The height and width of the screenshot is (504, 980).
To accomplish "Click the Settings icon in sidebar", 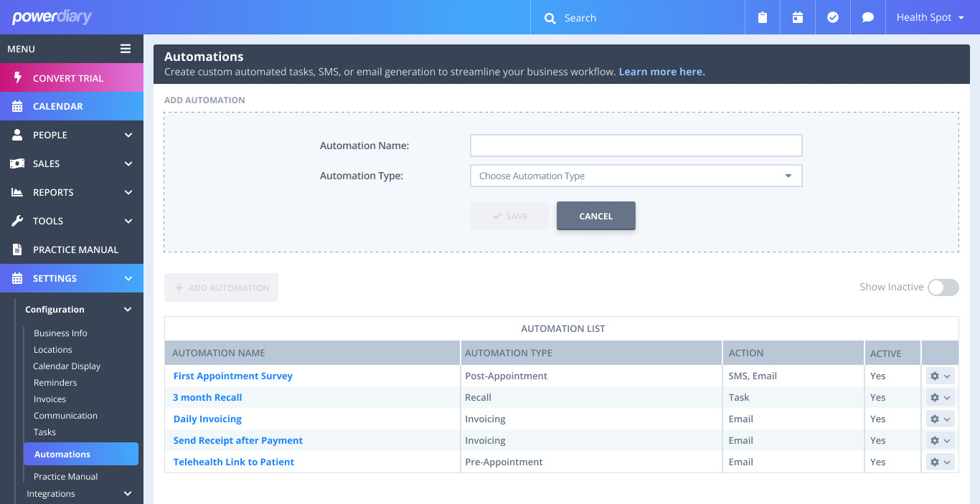I will [18, 278].
